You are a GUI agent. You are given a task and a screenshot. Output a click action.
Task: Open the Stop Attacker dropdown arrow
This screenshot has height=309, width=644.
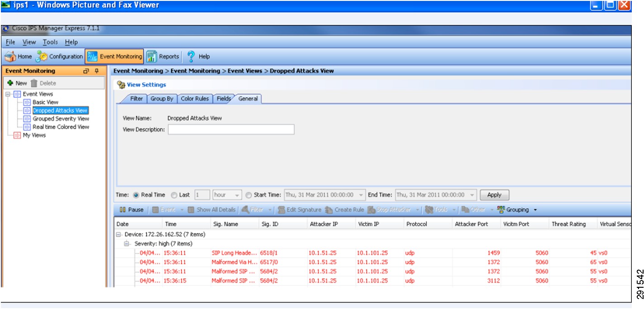(x=417, y=210)
